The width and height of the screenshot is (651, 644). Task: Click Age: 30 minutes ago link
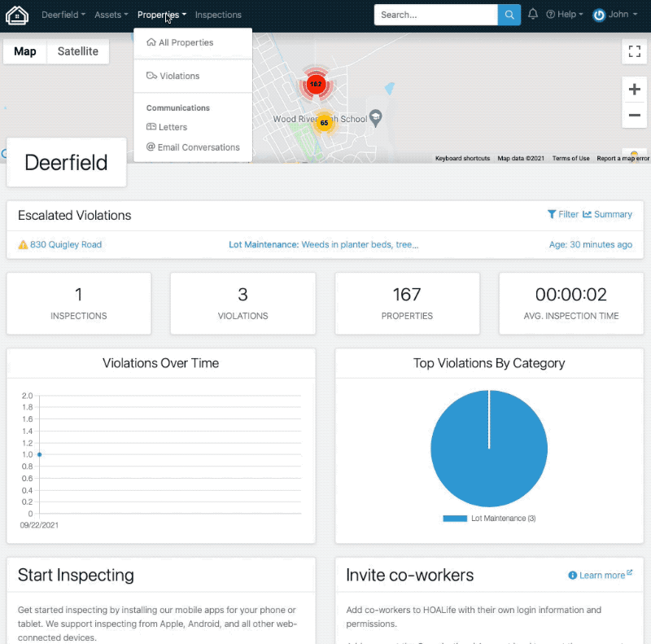591,245
